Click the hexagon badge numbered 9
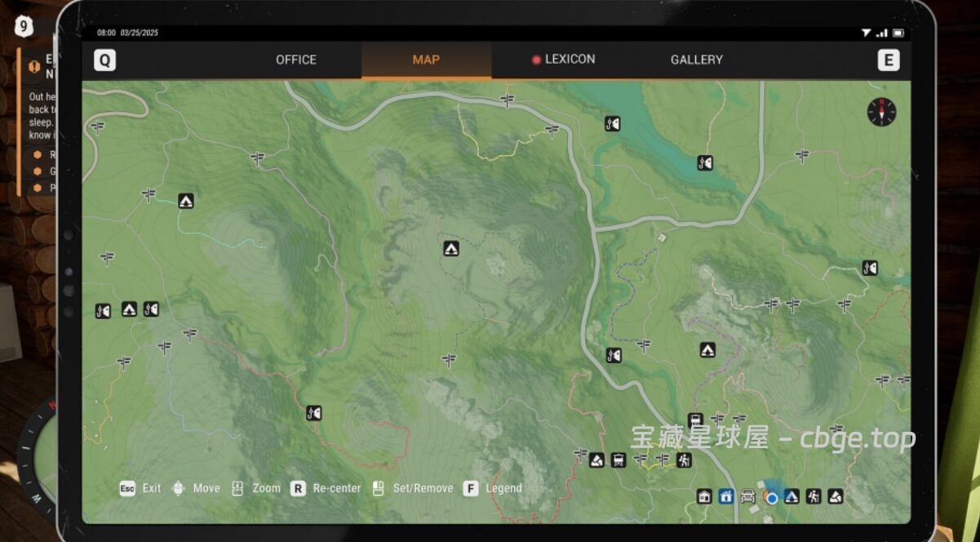980x542 pixels. (24, 26)
